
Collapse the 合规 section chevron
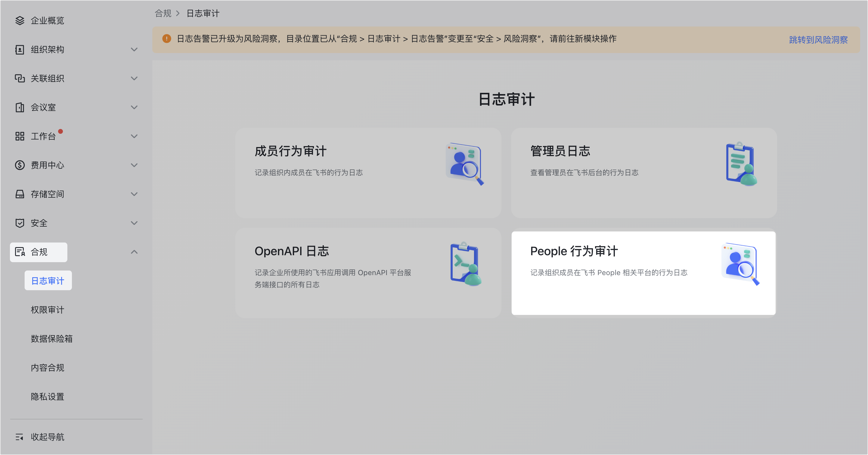tap(134, 252)
